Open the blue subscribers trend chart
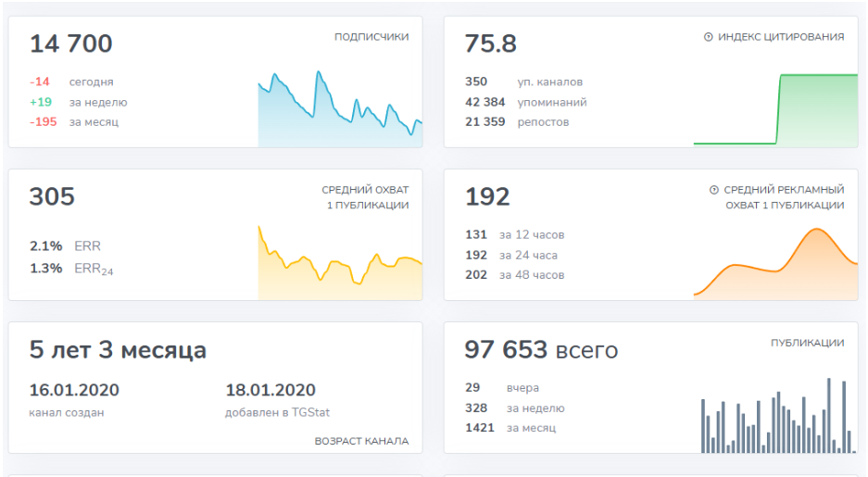Viewport: 868px width, 477px height. point(339,109)
